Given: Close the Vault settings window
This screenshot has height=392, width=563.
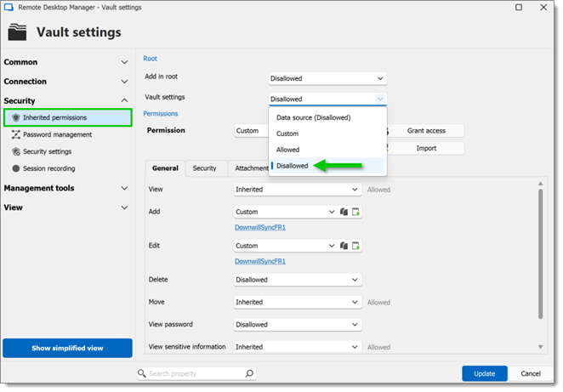Looking at the screenshot, I should (543, 7).
